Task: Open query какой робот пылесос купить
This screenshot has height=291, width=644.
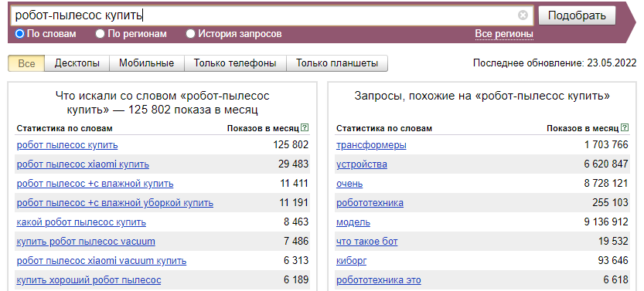Action: (x=81, y=222)
